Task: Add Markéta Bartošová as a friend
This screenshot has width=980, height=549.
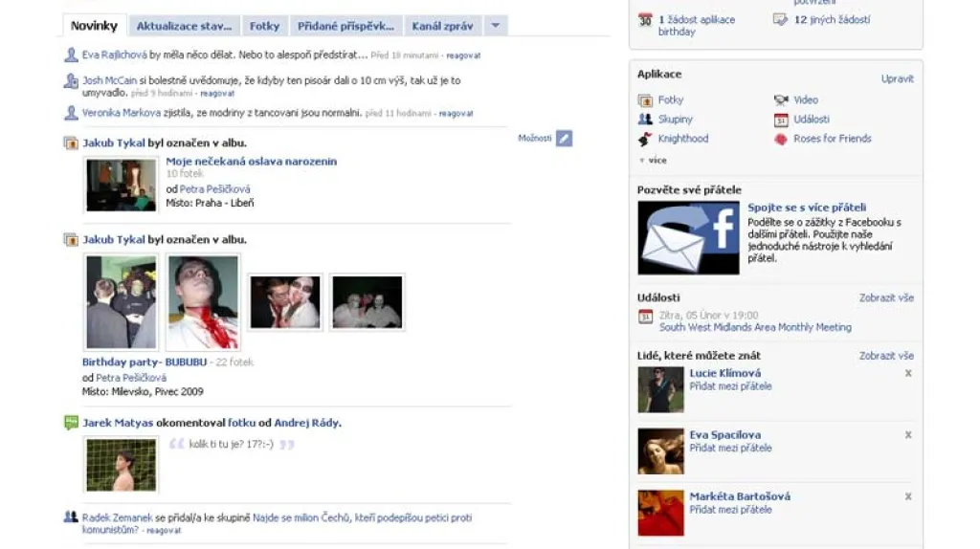Action: tap(730, 510)
